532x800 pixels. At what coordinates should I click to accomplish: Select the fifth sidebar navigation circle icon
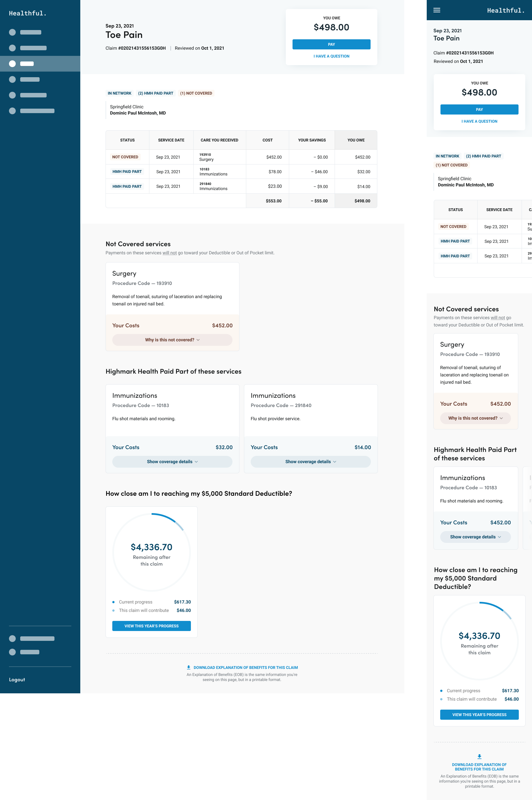(12, 95)
